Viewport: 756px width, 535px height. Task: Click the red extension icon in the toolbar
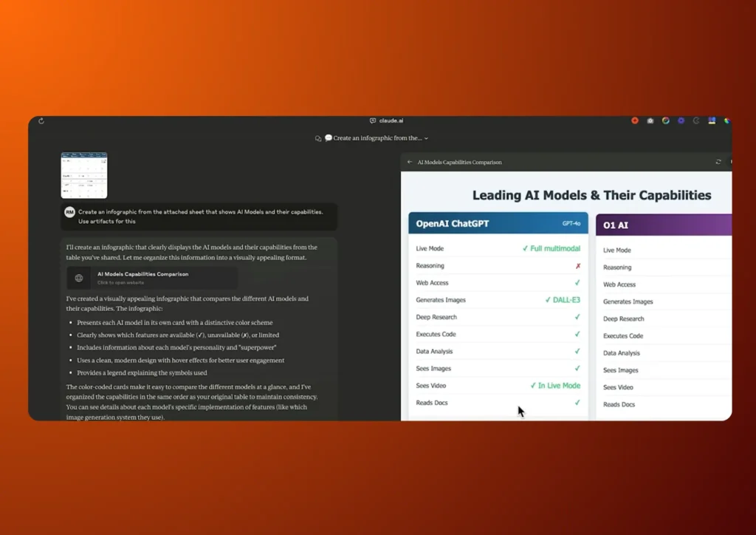click(x=635, y=120)
